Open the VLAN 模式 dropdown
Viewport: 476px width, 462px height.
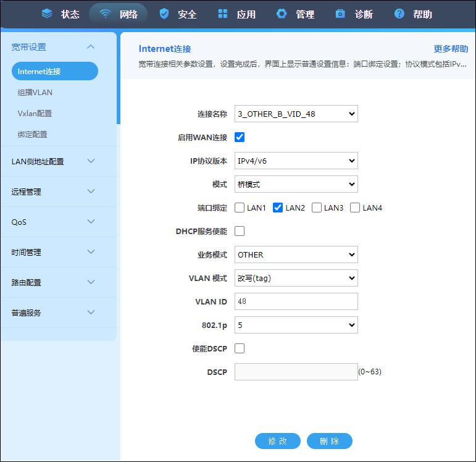[296, 278]
